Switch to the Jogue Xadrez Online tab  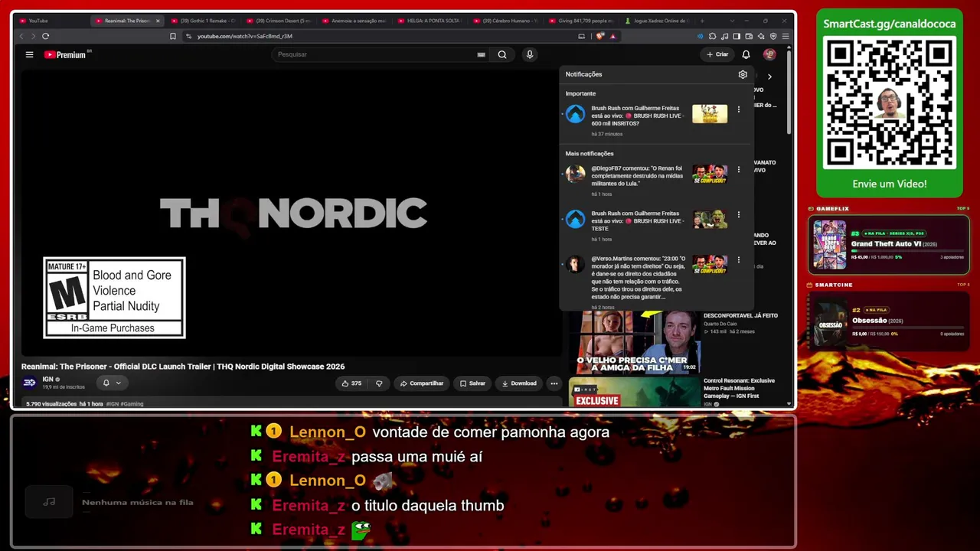tap(657, 21)
